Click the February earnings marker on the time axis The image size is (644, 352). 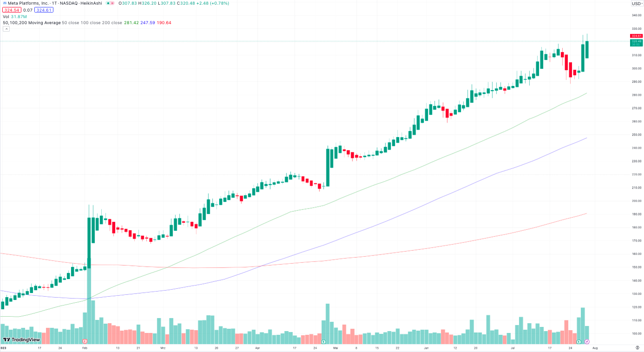(85, 342)
